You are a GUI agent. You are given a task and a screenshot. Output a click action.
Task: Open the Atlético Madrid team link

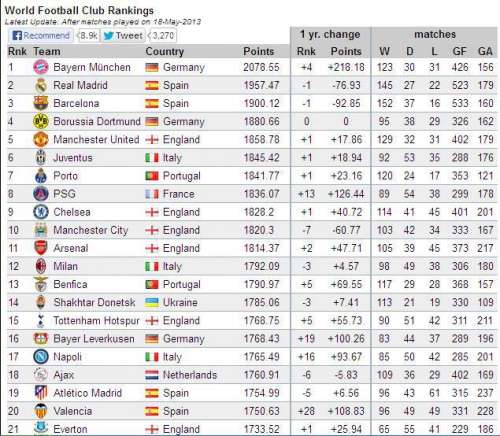coord(87,393)
